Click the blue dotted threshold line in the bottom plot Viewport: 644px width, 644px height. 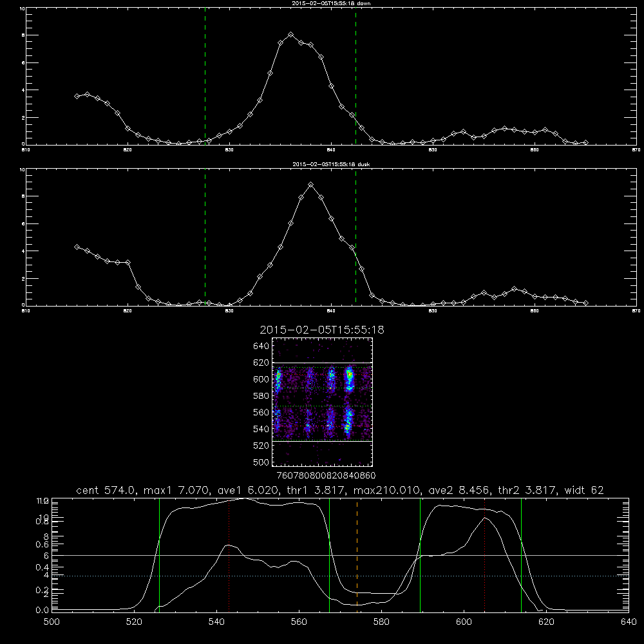click(x=340, y=576)
